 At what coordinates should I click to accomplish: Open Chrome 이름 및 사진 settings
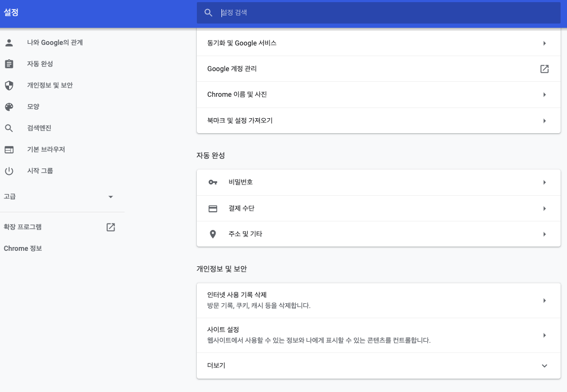378,95
